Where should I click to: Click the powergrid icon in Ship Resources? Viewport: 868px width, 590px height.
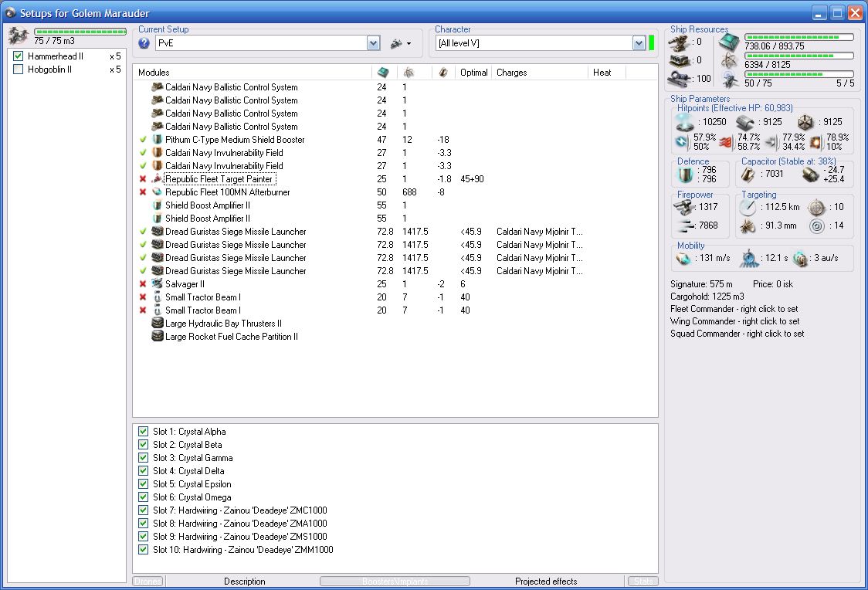(729, 61)
